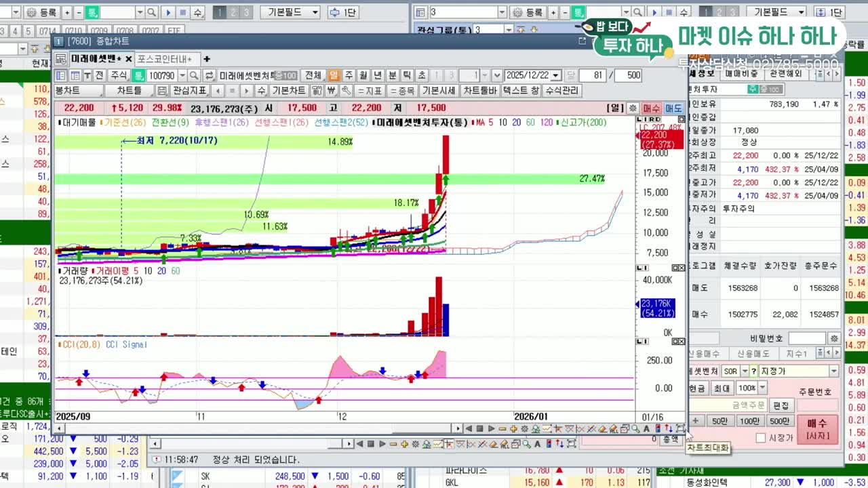Open the date dropdown showing 2025/12/22

(556, 75)
